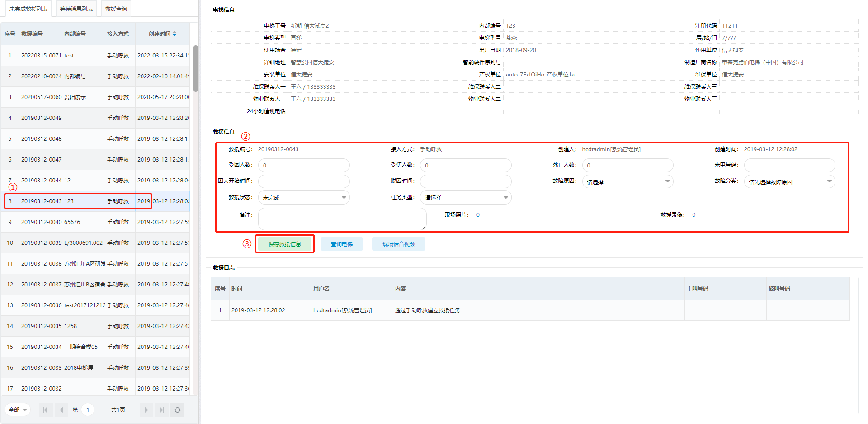Open the 故障原因 dropdown

click(627, 182)
